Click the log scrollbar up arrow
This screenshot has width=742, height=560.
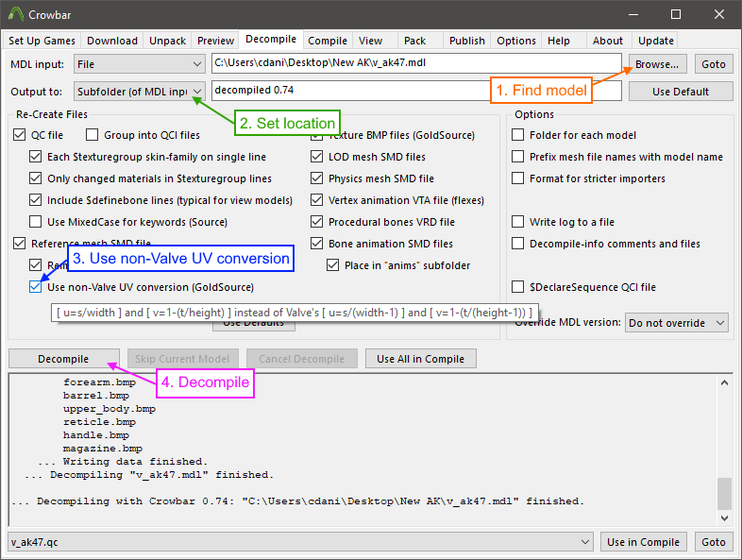click(724, 382)
